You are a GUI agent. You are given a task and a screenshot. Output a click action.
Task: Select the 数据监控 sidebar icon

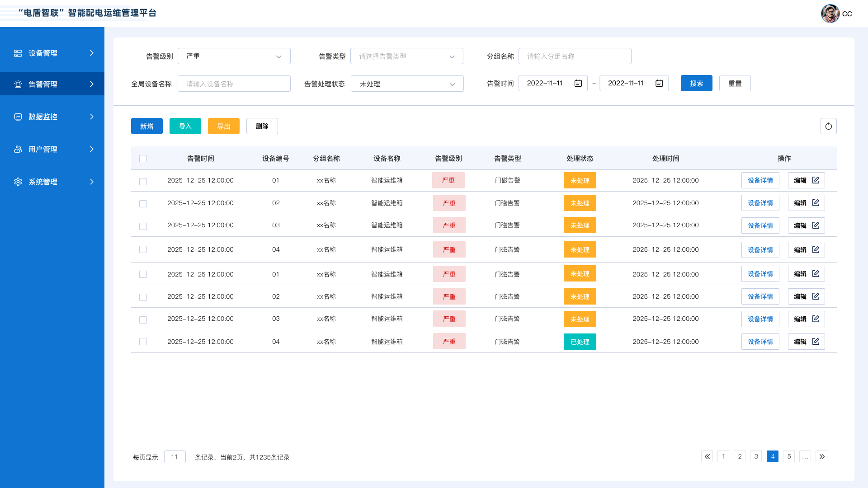[18, 117]
